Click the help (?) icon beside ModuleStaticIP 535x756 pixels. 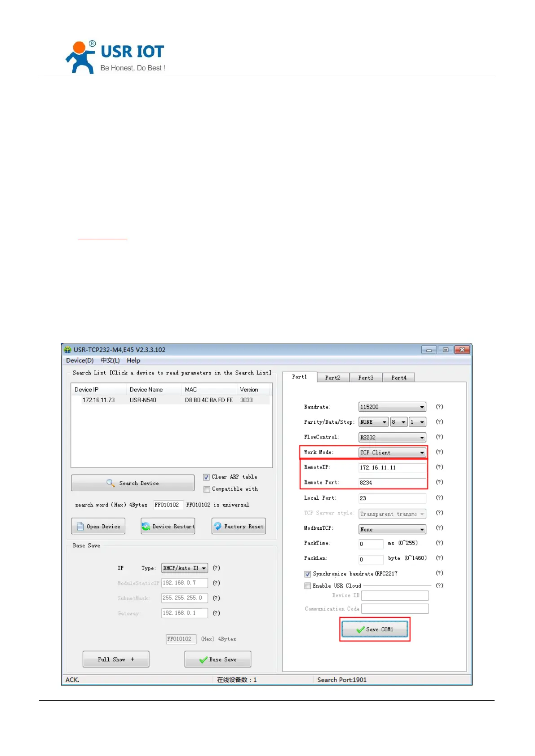coord(216,583)
